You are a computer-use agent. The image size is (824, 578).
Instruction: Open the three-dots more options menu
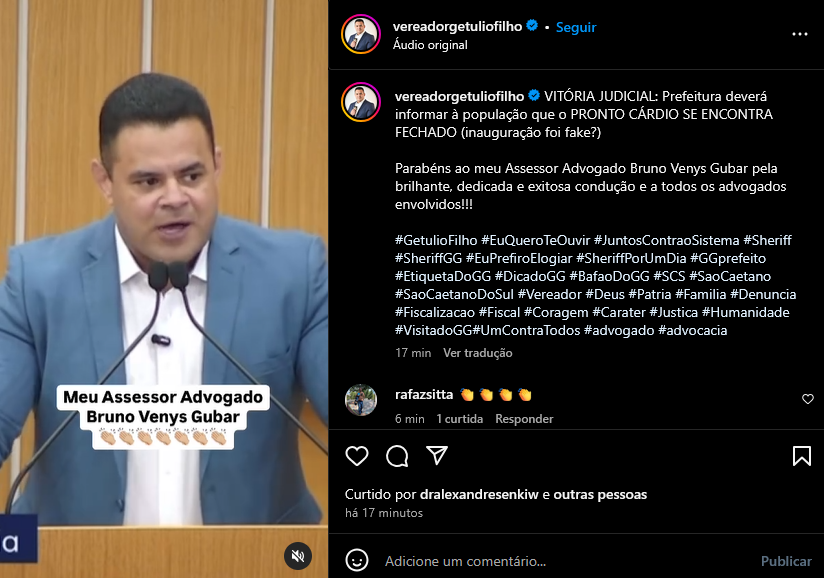[x=800, y=34]
